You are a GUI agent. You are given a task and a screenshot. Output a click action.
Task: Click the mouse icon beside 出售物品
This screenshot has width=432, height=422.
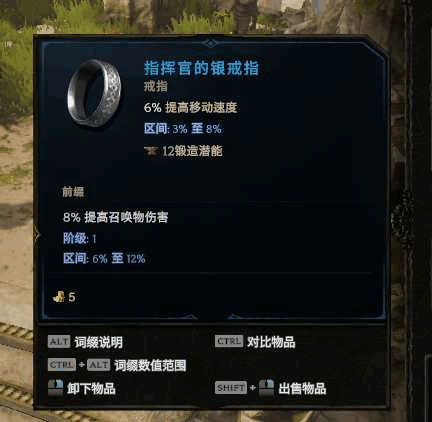coord(266,388)
